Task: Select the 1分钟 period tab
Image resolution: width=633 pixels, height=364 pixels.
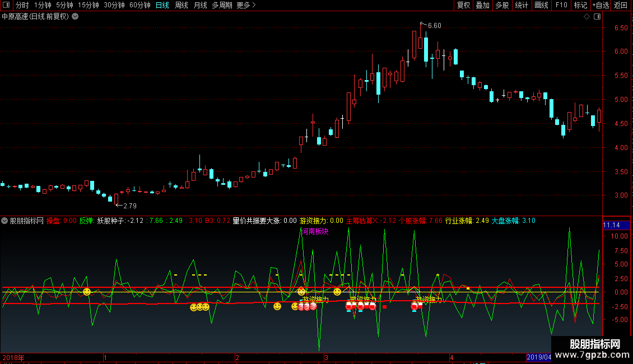Action: coord(43,5)
